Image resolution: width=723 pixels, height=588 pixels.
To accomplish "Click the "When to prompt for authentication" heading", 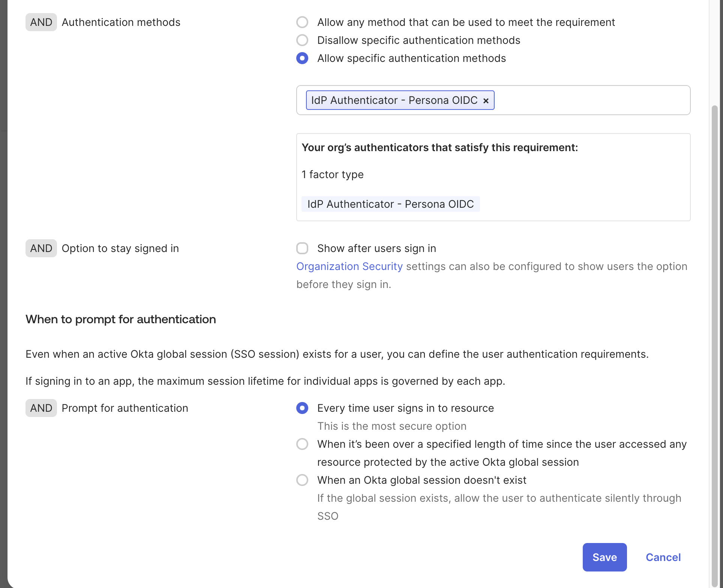I will coord(120,319).
